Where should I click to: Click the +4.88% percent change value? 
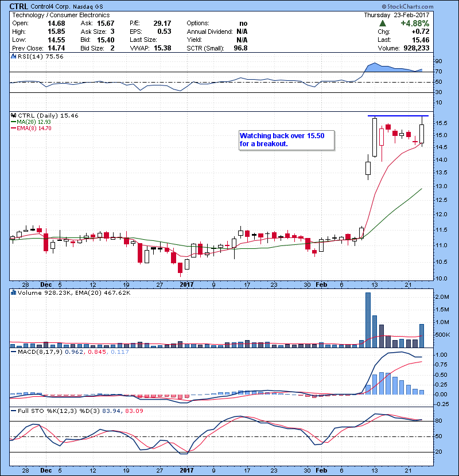point(415,24)
